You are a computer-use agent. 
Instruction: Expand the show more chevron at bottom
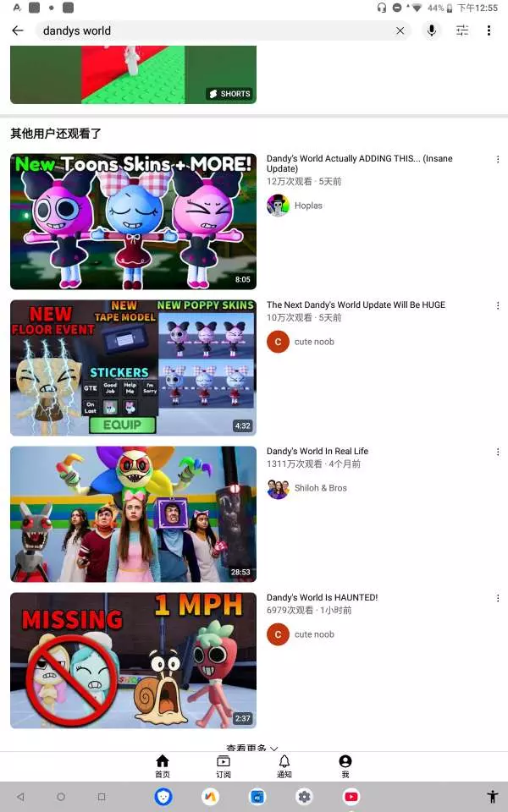273,748
